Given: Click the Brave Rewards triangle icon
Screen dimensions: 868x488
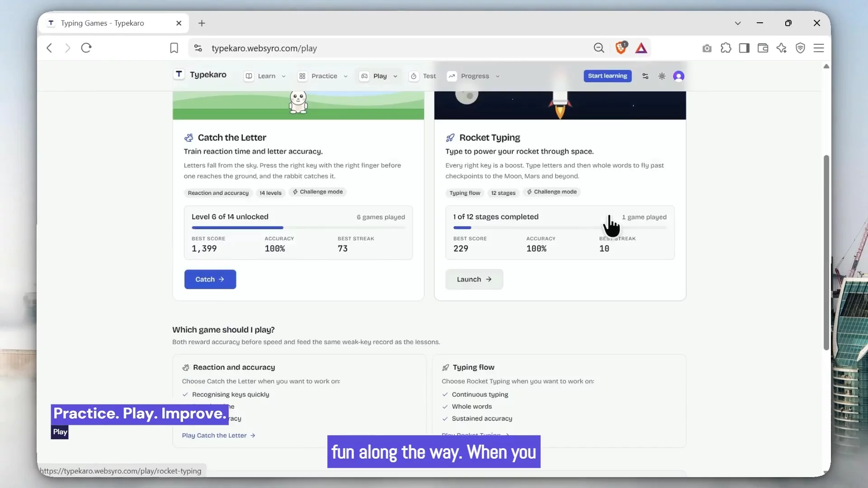Looking at the screenshot, I should tap(641, 48).
